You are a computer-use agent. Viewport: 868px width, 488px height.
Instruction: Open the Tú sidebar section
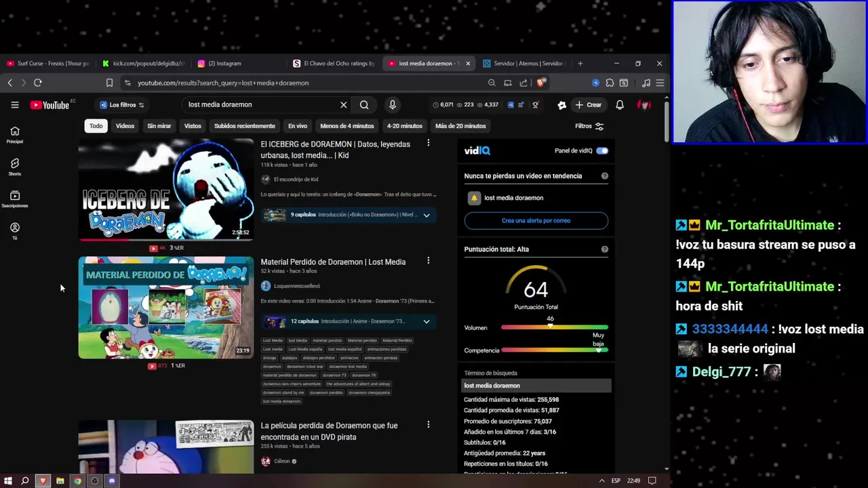(15, 231)
